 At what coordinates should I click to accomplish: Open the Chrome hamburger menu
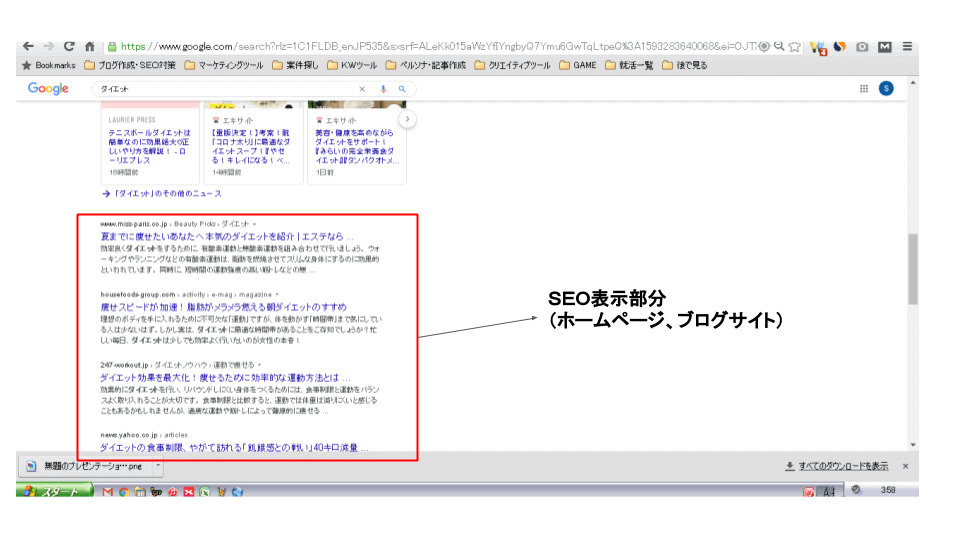(x=907, y=46)
